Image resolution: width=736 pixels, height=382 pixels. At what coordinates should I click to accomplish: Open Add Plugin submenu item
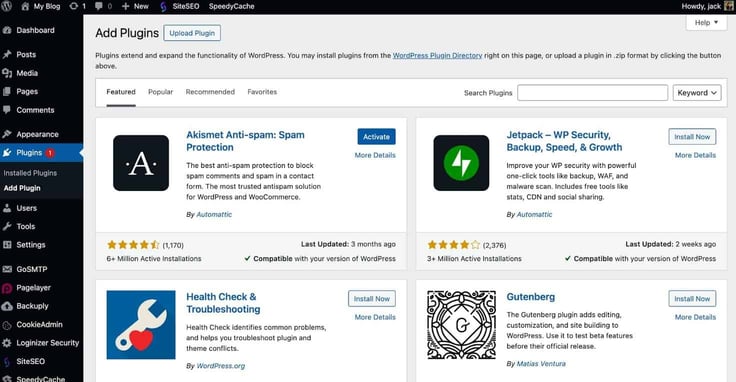click(x=22, y=188)
